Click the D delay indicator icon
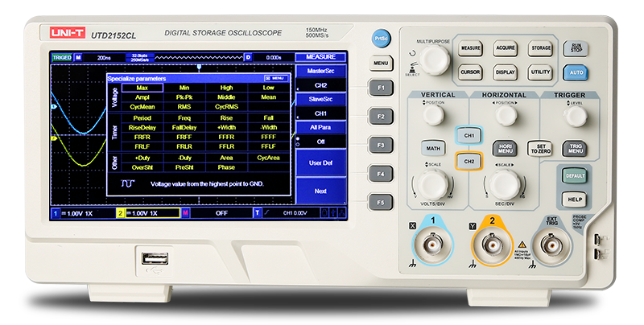The image size is (644, 325). (248, 58)
